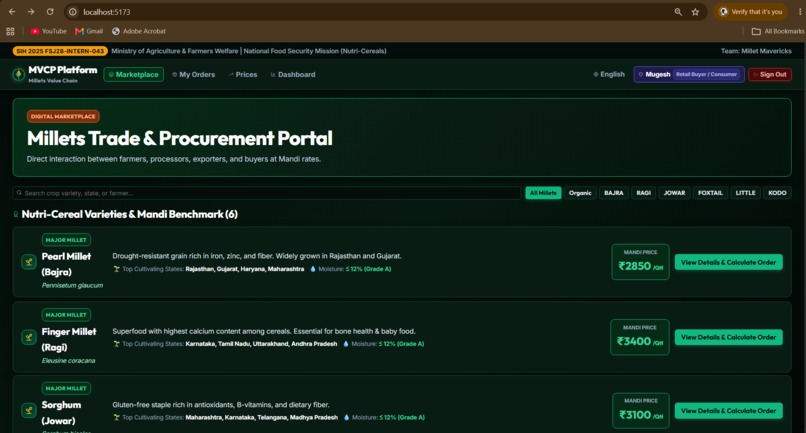Image resolution: width=806 pixels, height=433 pixels.
Task: Open Adobe Acrobat bookmark
Action: 139,31
